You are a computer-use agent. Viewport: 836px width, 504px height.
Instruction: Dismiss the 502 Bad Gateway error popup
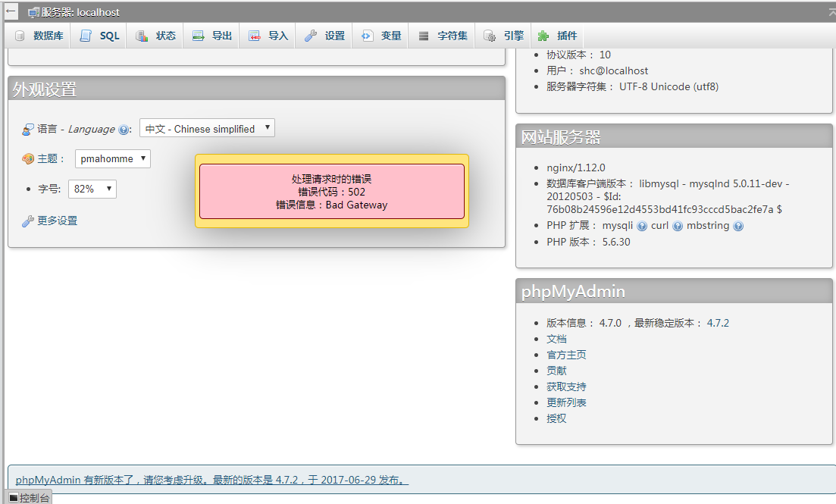tap(332, 192)
